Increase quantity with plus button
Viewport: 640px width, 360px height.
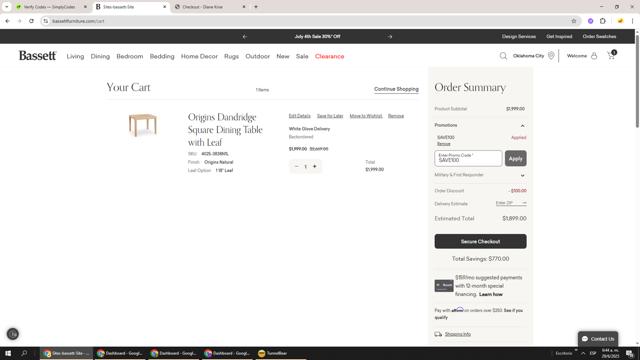point(314,166)
